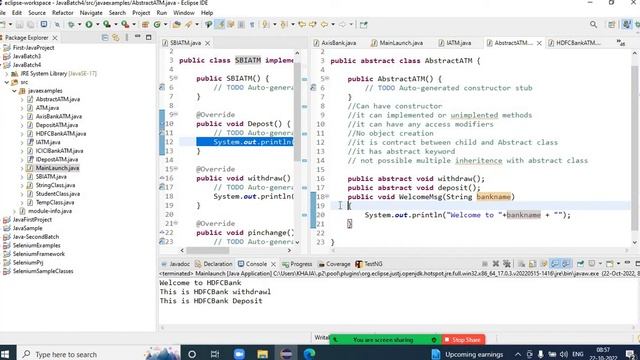Viewport: 640px width, 360px height.
Task: Click the SBIATM editor horizontal scrollbar
Action: tap(208, 250)
